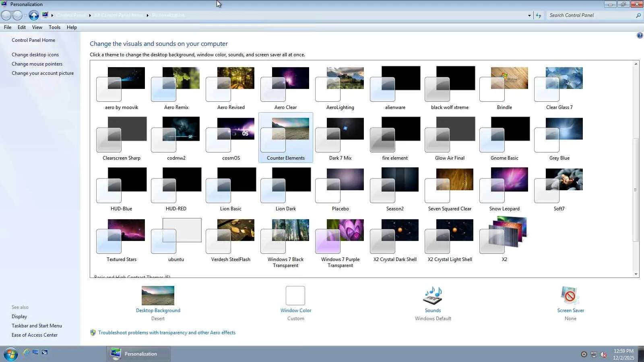Open the help button in Personalization
This screenshot has height=362, width=644.
(x=640, y=35)
